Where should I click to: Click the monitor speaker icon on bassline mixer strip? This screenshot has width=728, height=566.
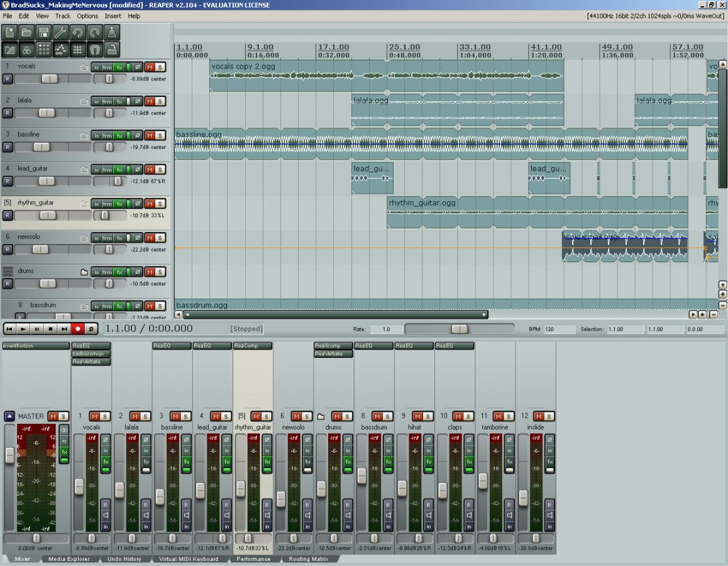click(x=186, y=516)
